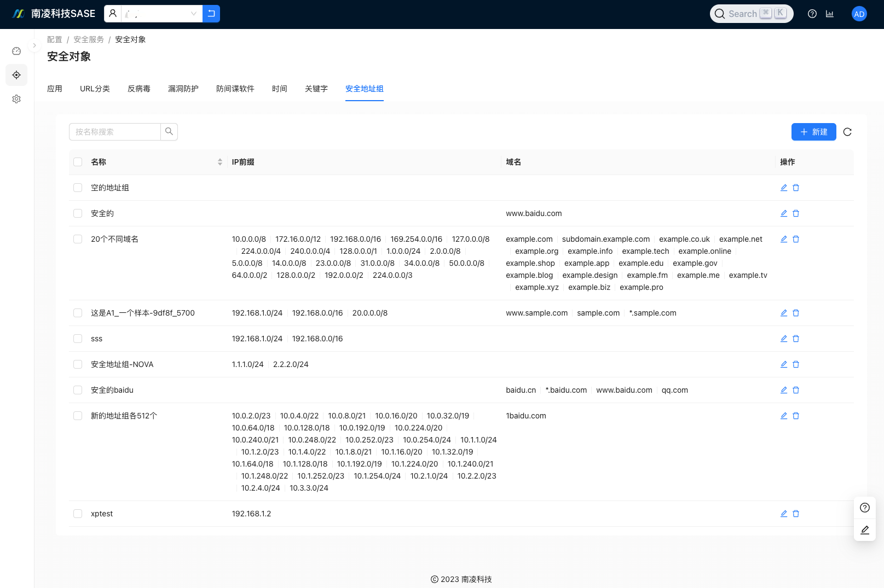Check the 空的地址组 row checkbox
Image resolution: width=884 pixels, height=588 pixels.
(78, 188)
